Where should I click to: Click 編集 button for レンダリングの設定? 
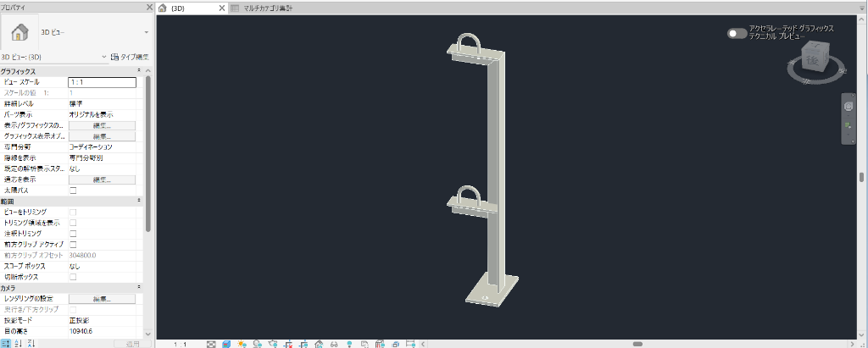[x=103, y=299]
